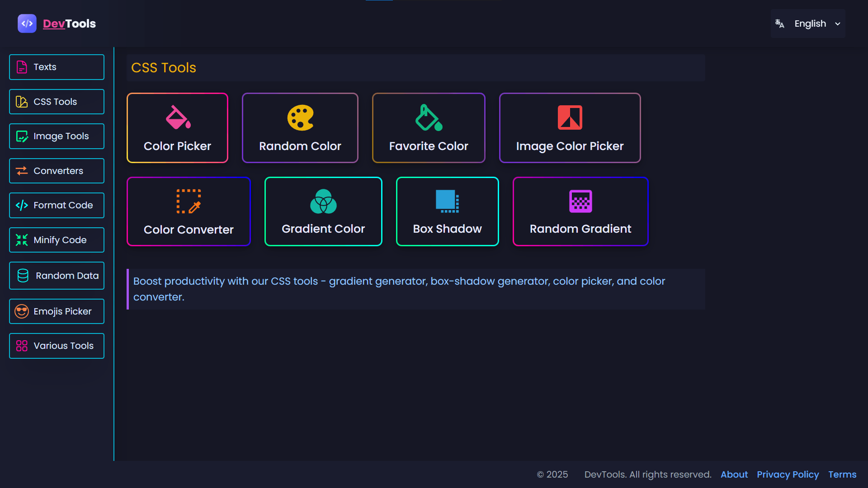Screen dimensions: 868x488
Task: Launch the Random Gradient tool
Action: (x=580, y=211)
